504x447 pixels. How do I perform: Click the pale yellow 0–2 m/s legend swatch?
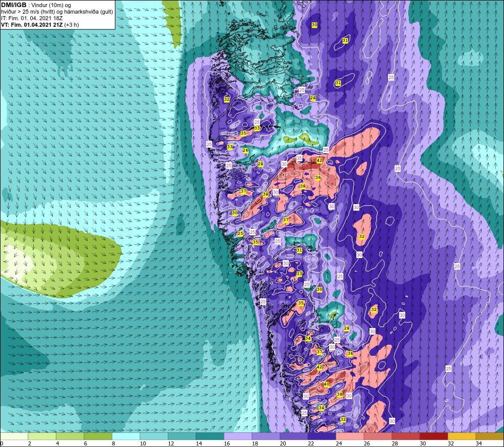pyautogui.click(x=14, y=436)
